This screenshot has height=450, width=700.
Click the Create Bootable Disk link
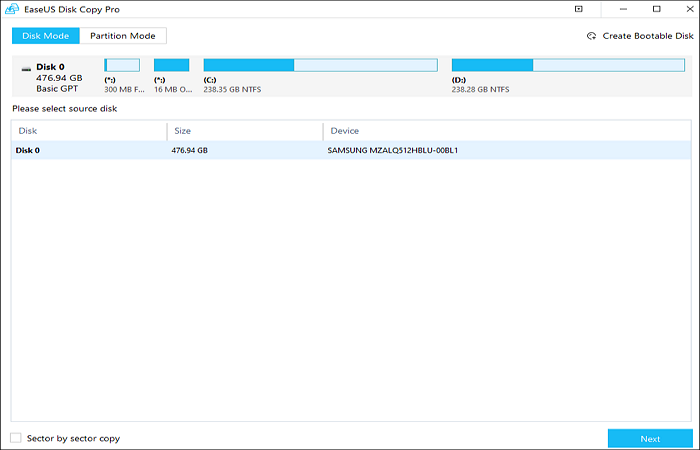coord(647,36)
